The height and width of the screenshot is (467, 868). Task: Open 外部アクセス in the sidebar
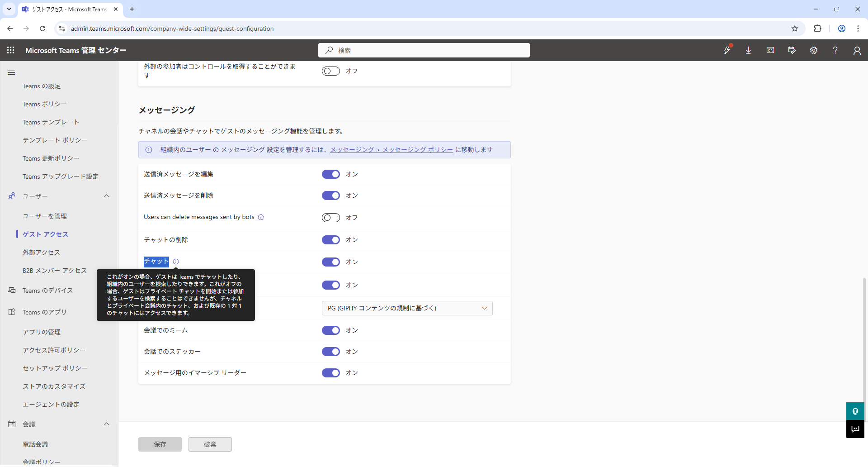coord(42,253)
